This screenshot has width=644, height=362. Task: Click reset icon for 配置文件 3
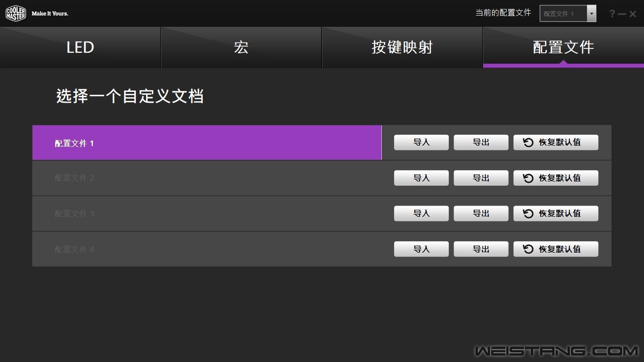point(528,214)
